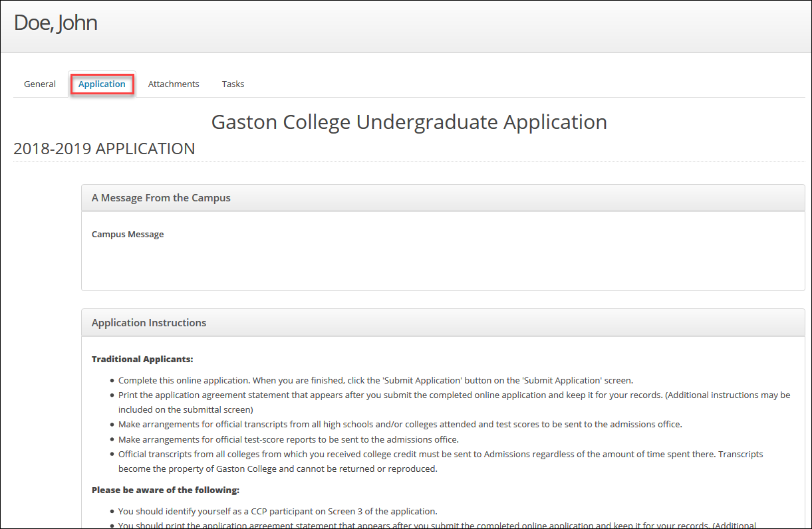The width and height of the screenshot is (812, 529).
Task: Switch to the General tab
Action: pos(39,84)
